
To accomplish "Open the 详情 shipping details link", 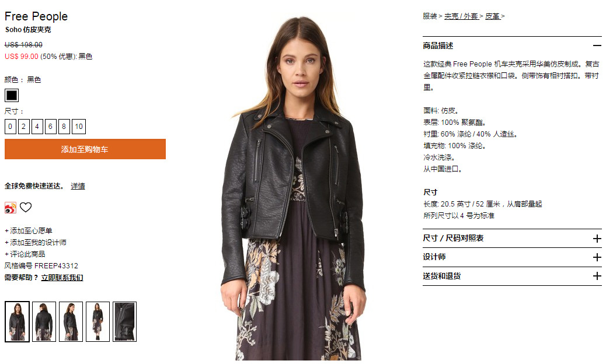I will [x=78, y=186].
